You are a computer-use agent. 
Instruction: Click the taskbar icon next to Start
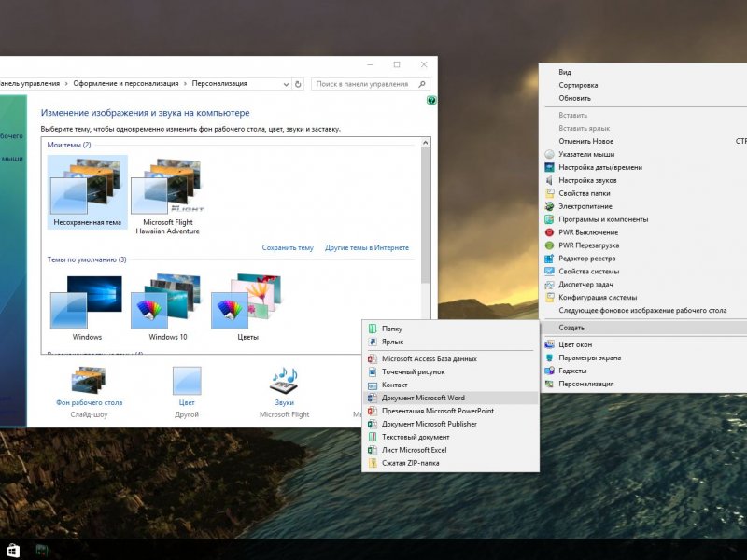point(42,551)
